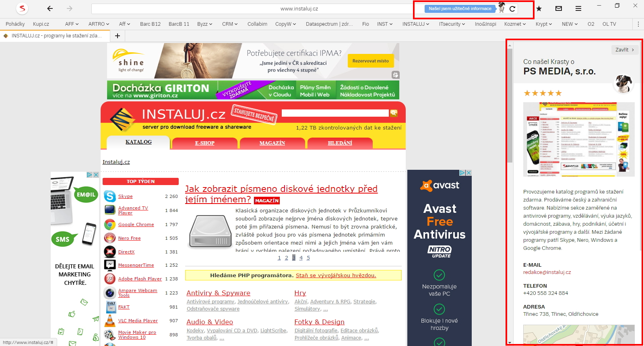Expand the CRM bookmarks folder
644x346 pixels.
click(x=230, y=24)
